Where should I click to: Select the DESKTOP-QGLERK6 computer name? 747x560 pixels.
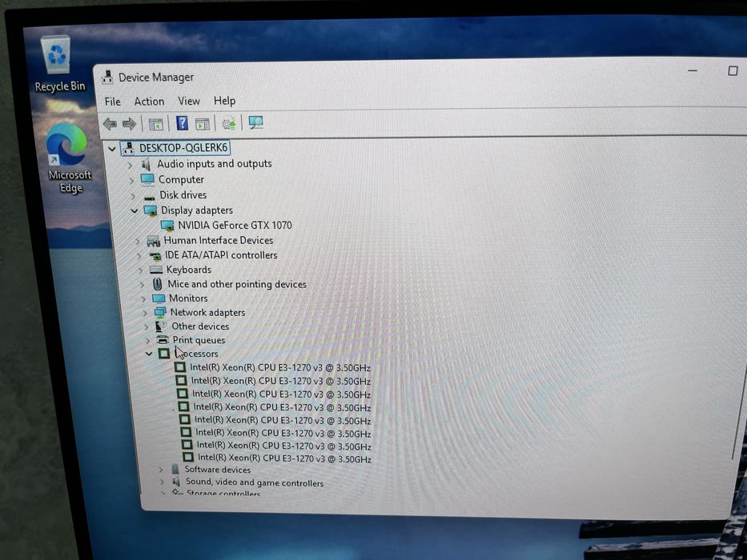[x=183, y=148]
